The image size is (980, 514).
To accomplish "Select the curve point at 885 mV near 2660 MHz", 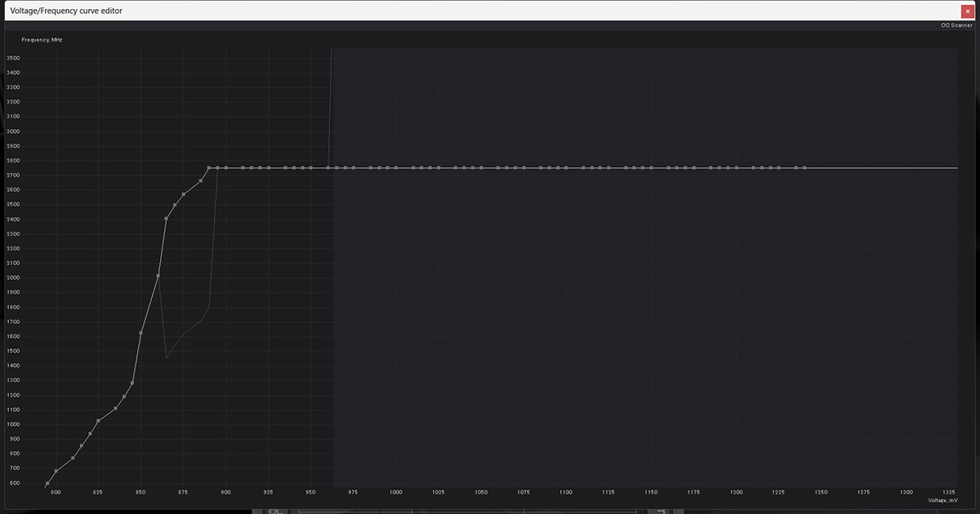I will (x=200, y=180).
